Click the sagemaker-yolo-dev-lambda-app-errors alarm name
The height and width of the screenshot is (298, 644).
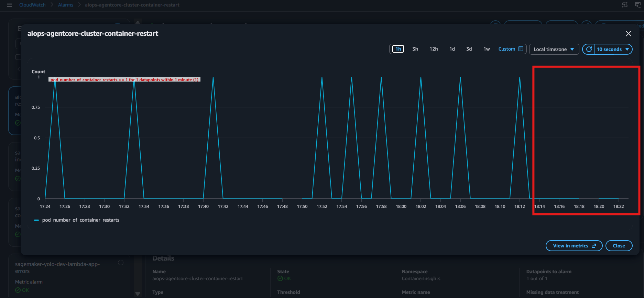57,268
